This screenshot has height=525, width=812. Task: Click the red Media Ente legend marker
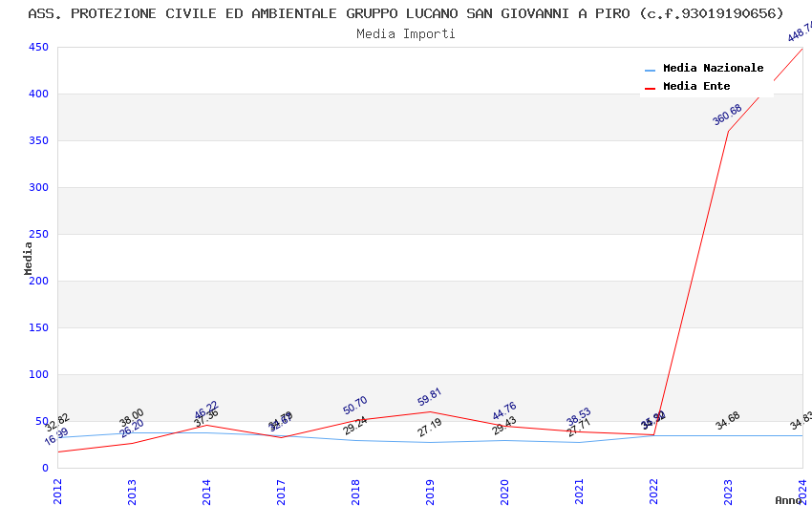point(650,89)
